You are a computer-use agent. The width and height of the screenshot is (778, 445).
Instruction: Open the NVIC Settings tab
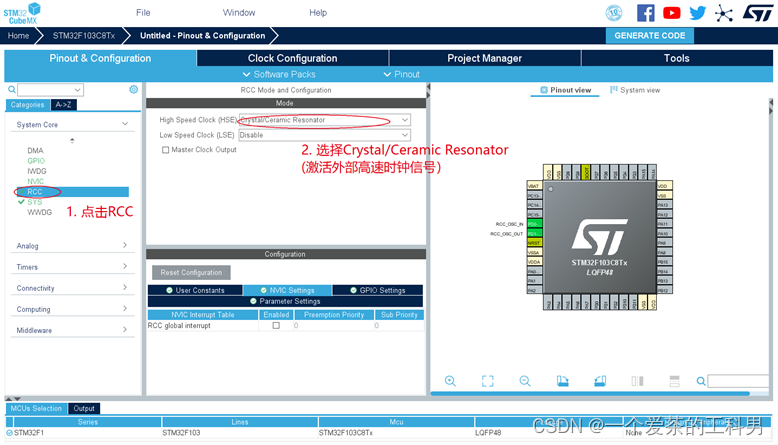coord(287,290)
